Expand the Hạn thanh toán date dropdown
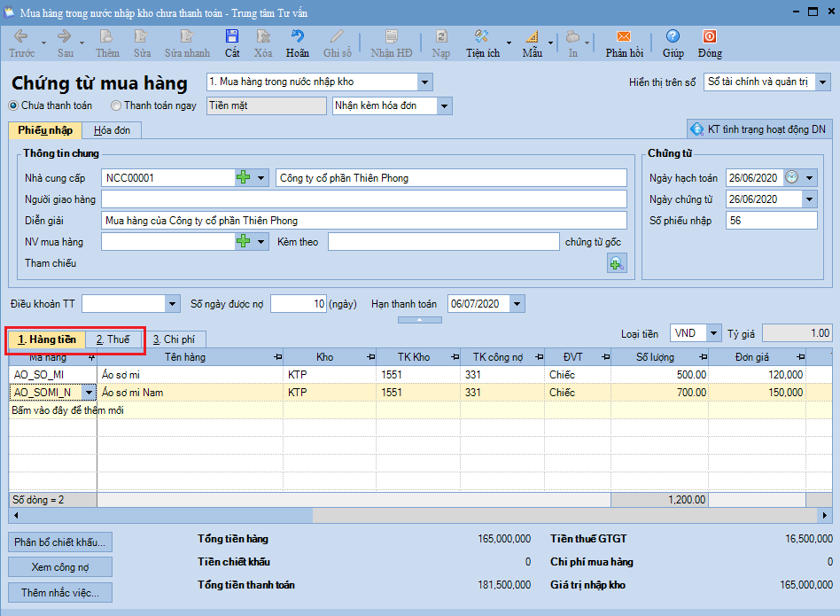 (517, 304)
